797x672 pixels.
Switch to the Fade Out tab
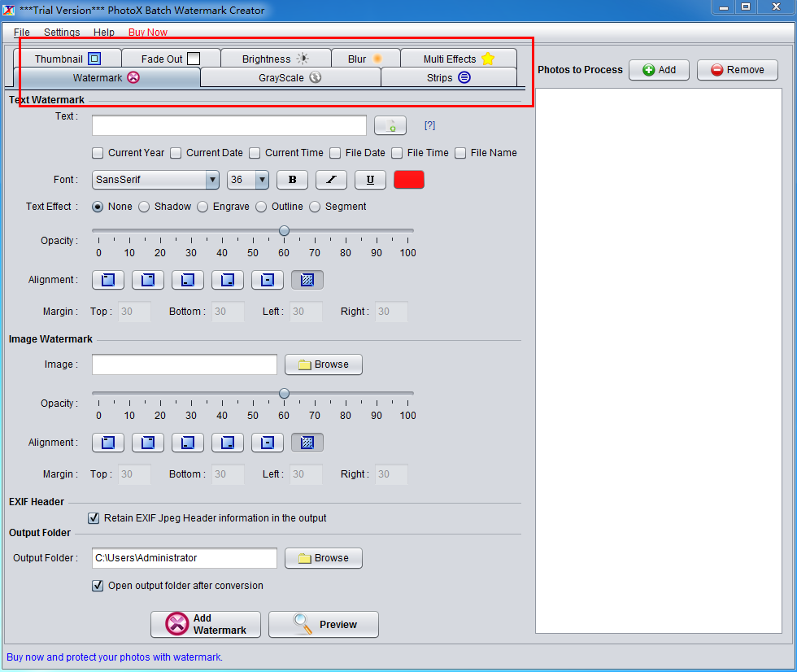(x=171, y=59)
